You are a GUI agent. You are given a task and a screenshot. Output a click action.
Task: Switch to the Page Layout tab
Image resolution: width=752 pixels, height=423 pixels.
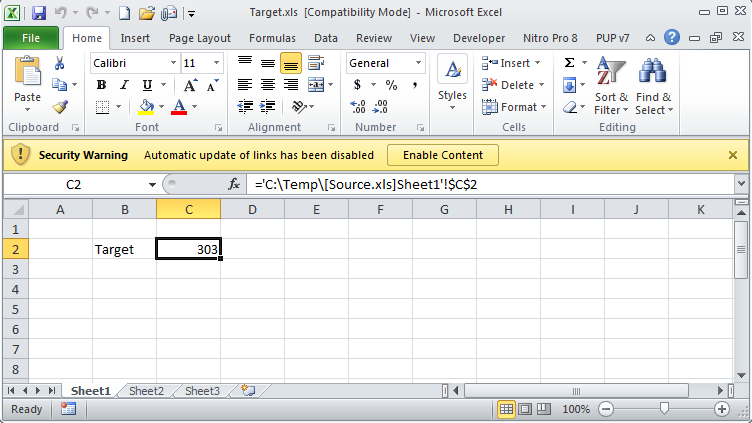200,38
